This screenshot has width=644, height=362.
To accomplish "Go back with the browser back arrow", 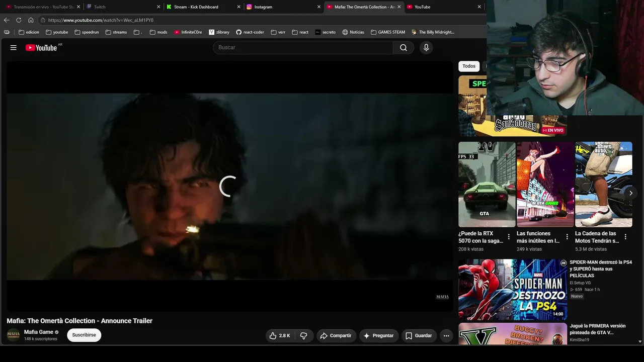I will [x=7, y=20].
